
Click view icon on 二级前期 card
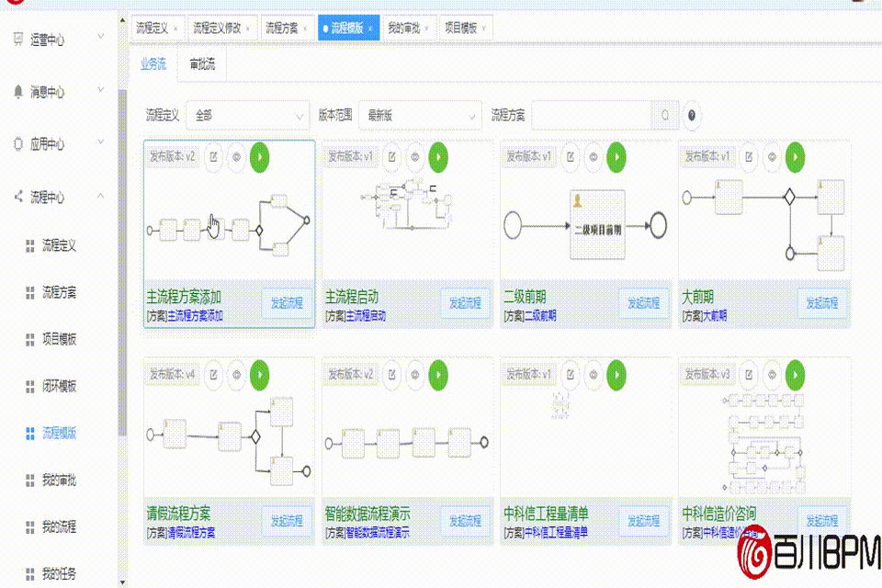click(x=593, y=157)
